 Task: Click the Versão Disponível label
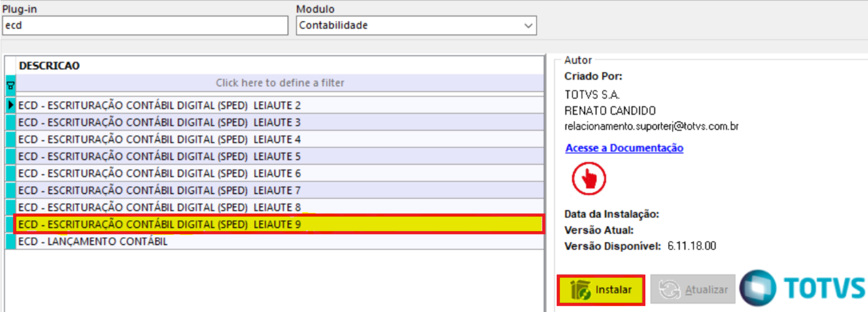613,246
